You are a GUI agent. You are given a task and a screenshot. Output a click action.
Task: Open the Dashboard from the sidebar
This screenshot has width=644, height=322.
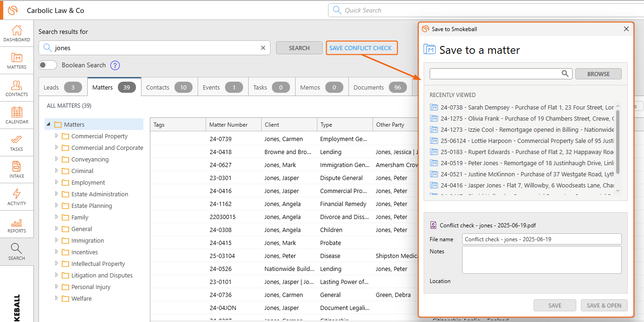(x=17, y=33)
